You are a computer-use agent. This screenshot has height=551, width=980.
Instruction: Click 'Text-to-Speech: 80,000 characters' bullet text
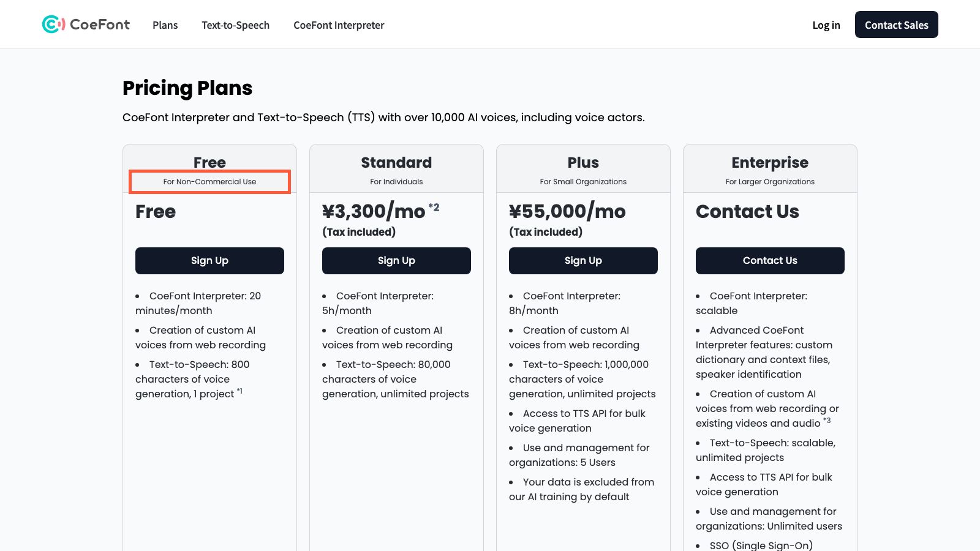coord(396,379)
